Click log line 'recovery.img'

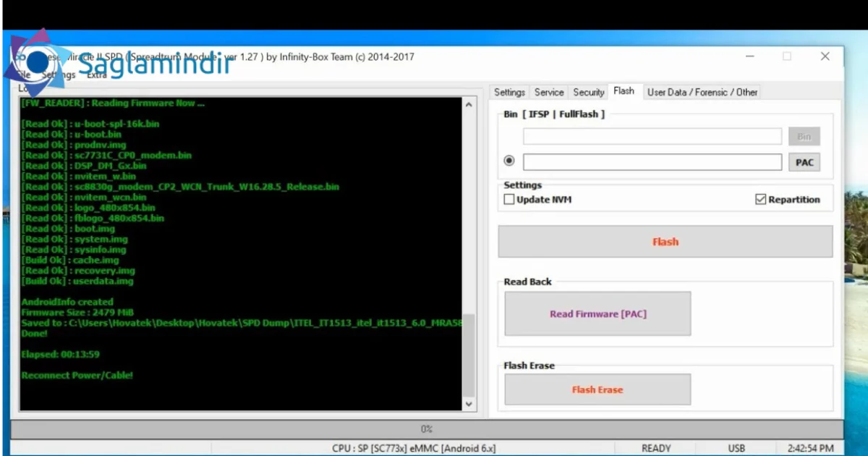click(x=78, y=271)
